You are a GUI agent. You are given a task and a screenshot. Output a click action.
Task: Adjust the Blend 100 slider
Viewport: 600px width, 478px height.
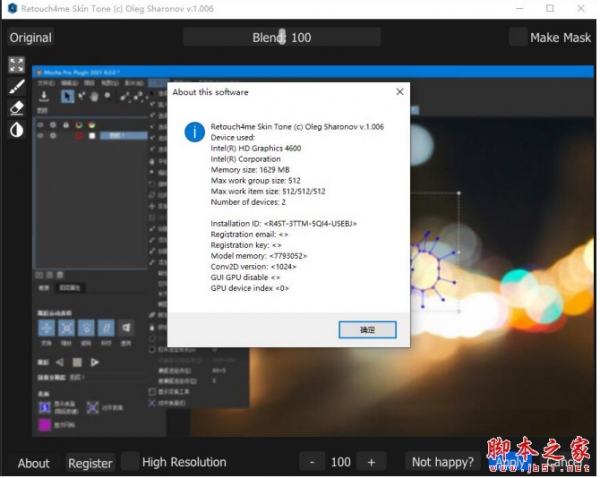point(282,37)
